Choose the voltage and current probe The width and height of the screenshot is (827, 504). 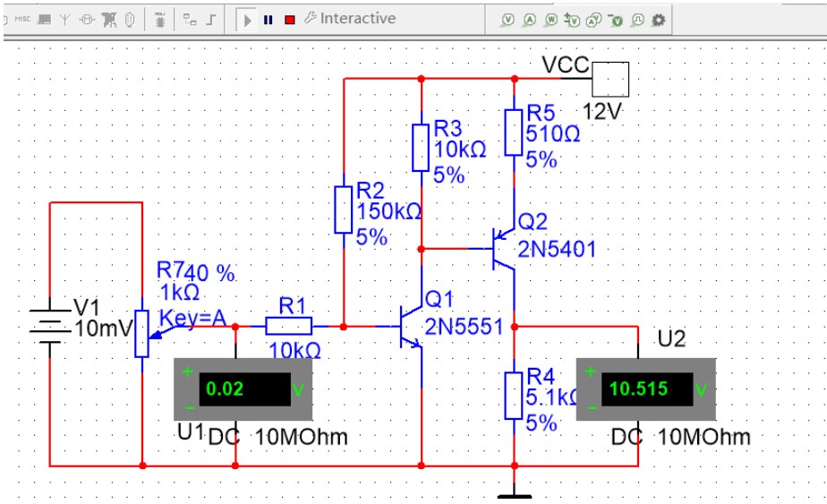[594, 20]
